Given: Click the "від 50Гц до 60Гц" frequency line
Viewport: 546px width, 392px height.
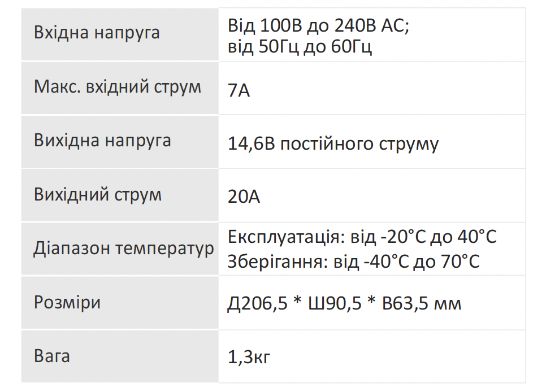Looking at the screenshot, I should [300, 47].
